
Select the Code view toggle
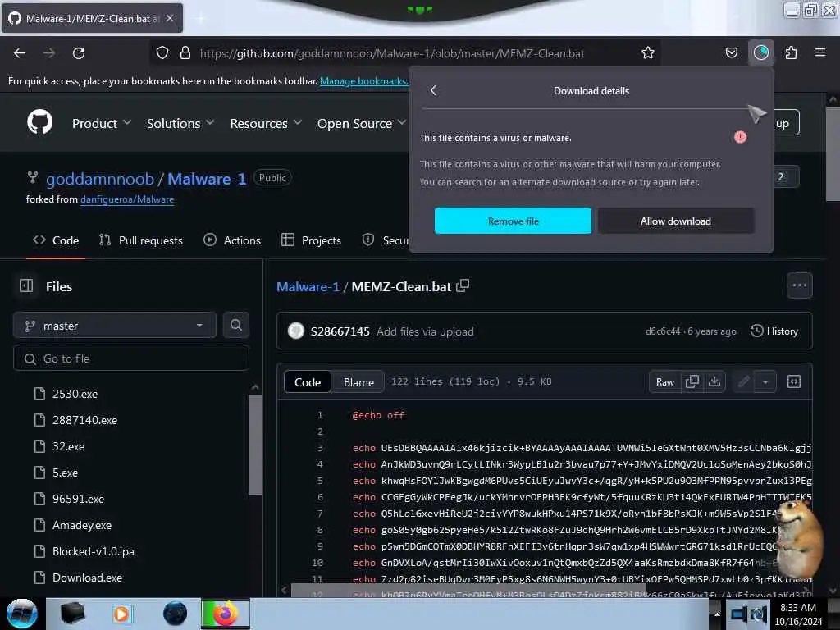pyautogui.click(x=308, y=382)
